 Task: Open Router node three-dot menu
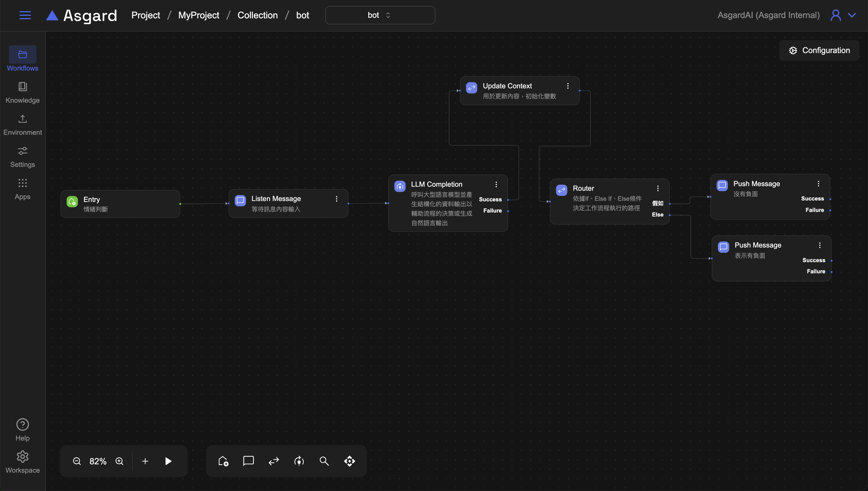click(x=658, y=188)
